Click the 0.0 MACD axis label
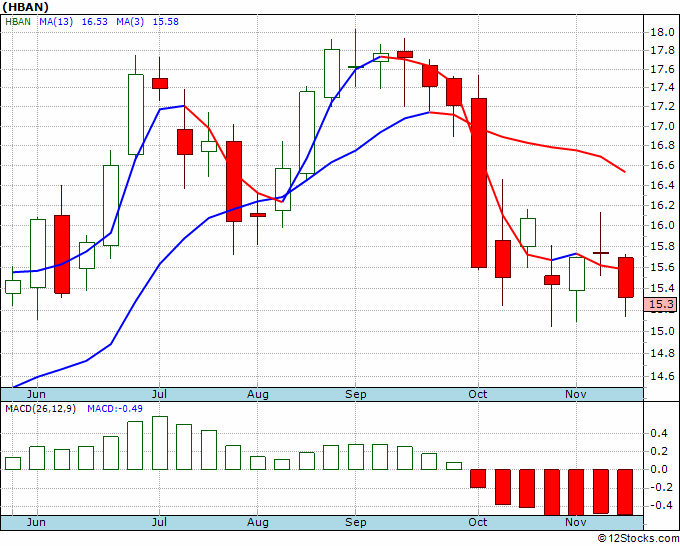This screenshot has height=546, width=680. (659, 469)
